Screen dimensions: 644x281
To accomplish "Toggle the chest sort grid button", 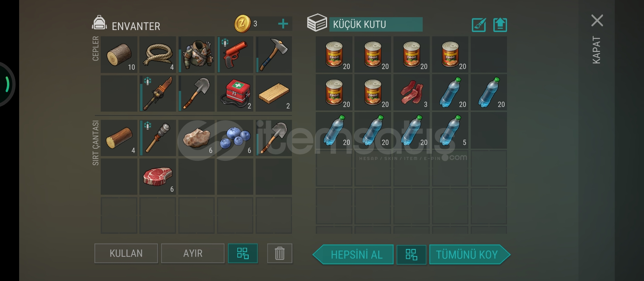I will tap(411, 254).
